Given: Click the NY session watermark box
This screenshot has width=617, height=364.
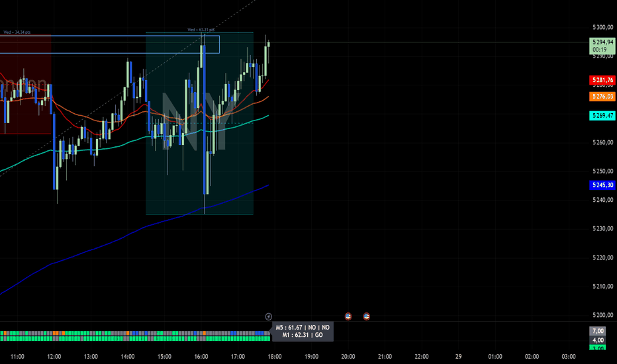Looking at the screenshot, I should tap(199, 123).
